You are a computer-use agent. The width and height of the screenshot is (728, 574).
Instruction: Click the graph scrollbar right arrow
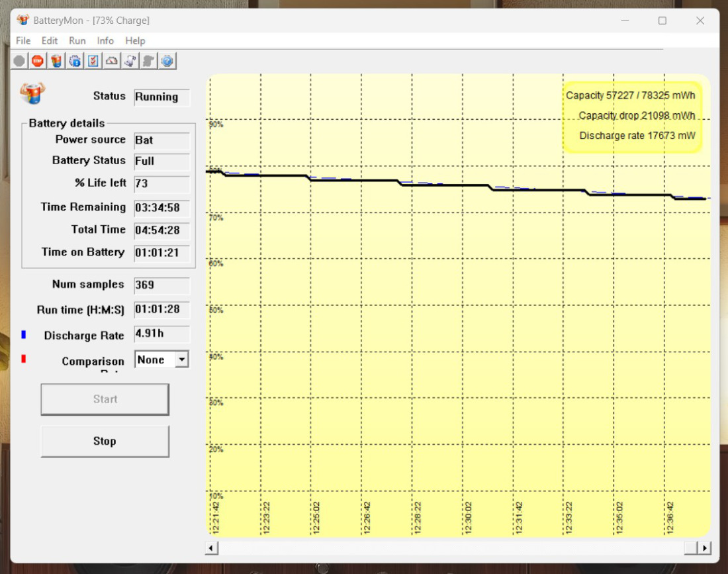705,548
